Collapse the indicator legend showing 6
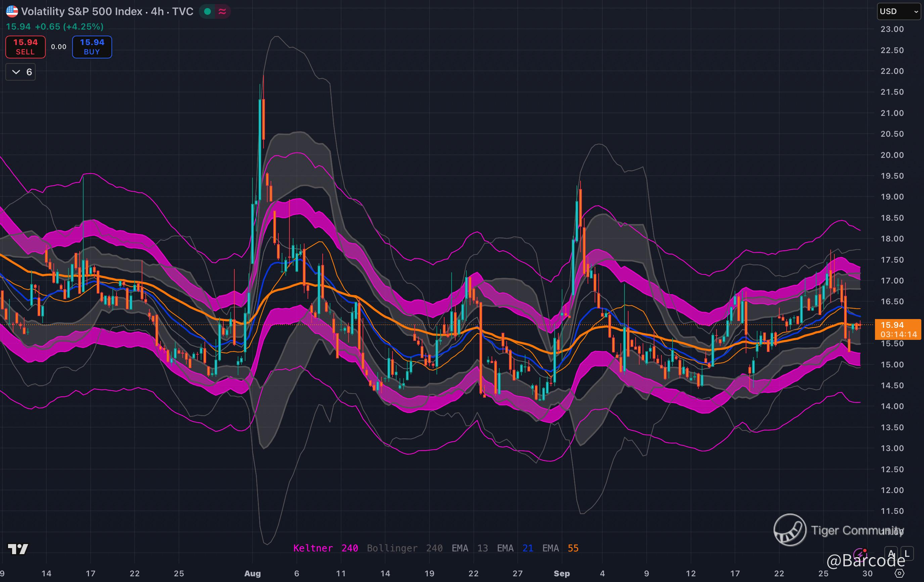Screen dimensions: 924x582 click(x=21, y=72)
